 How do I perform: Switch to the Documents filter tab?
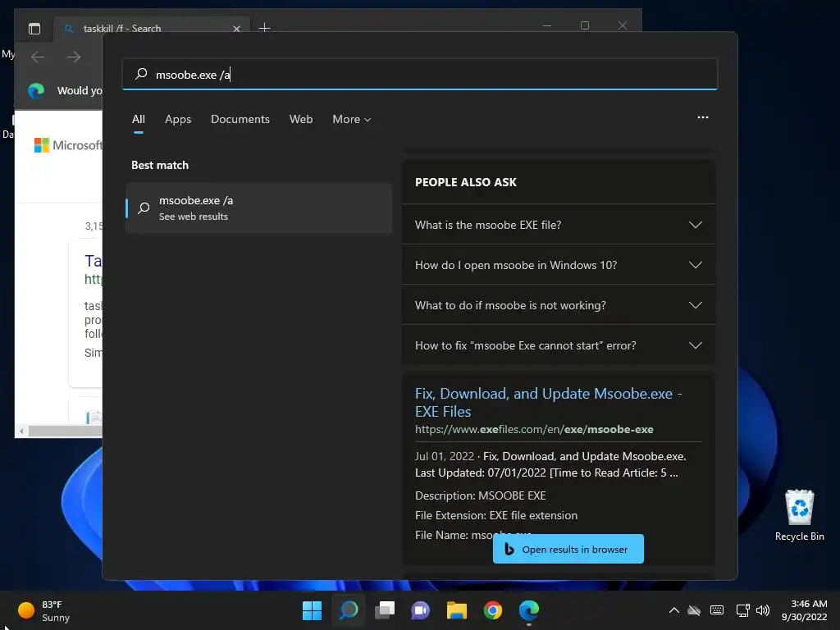[x=240, y=120]
